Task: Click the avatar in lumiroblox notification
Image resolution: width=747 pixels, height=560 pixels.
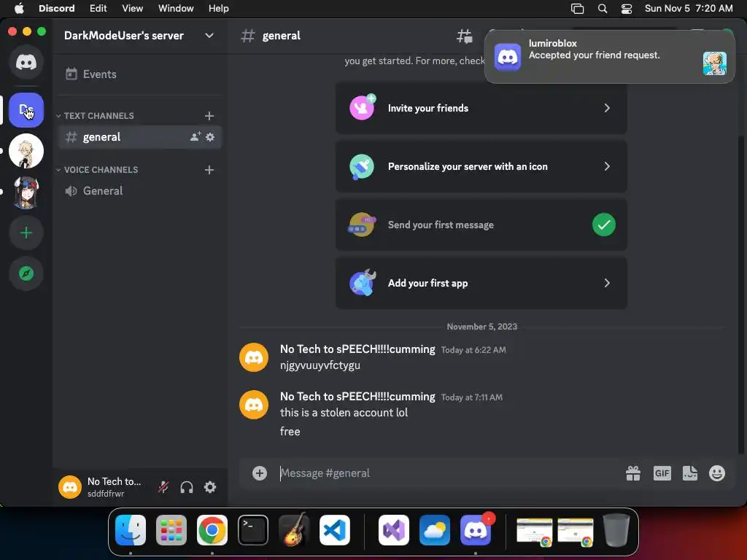Action: (715, 63)
